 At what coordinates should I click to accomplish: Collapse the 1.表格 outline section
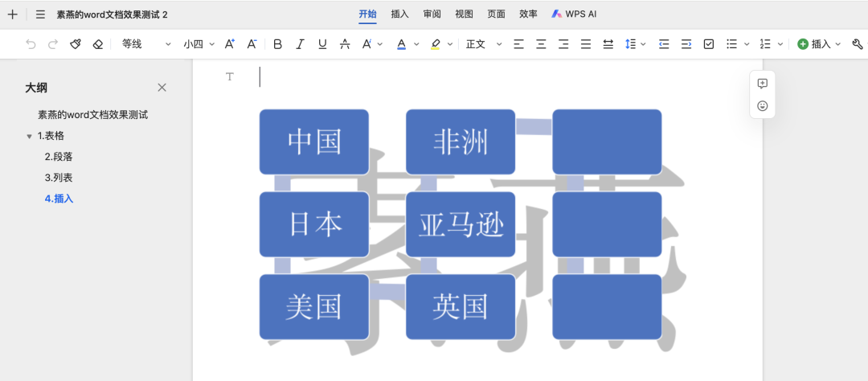coord(30,136)
